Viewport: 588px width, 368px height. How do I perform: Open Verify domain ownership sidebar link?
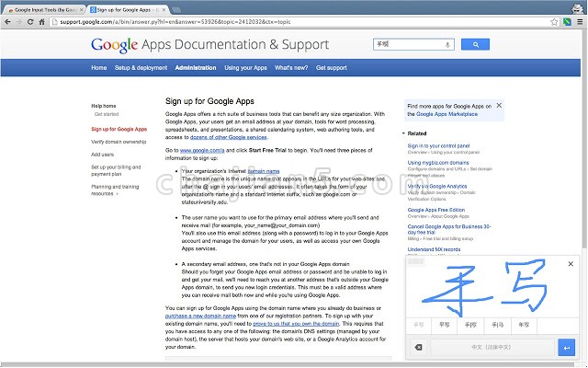119,142
